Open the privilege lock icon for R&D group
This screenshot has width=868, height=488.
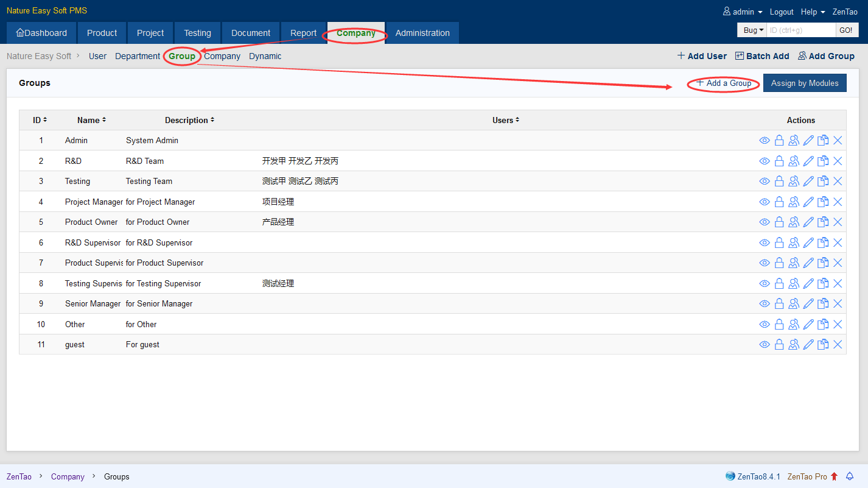point(779,161)
